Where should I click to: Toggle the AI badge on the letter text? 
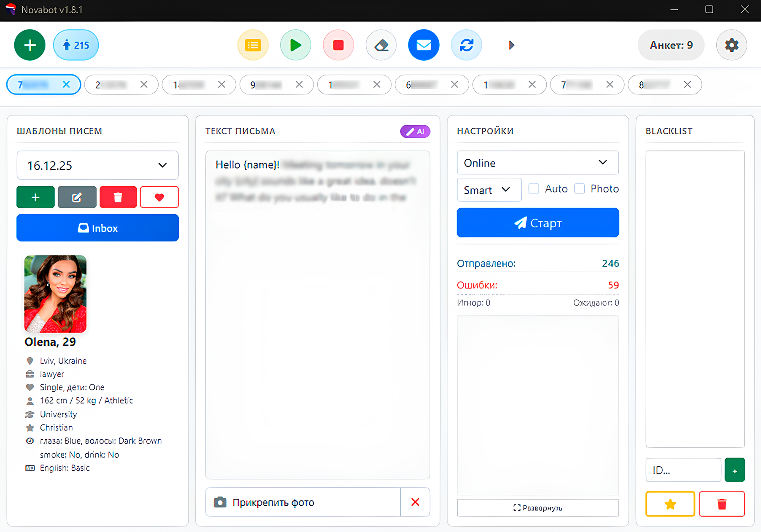[x=415, y=131]
